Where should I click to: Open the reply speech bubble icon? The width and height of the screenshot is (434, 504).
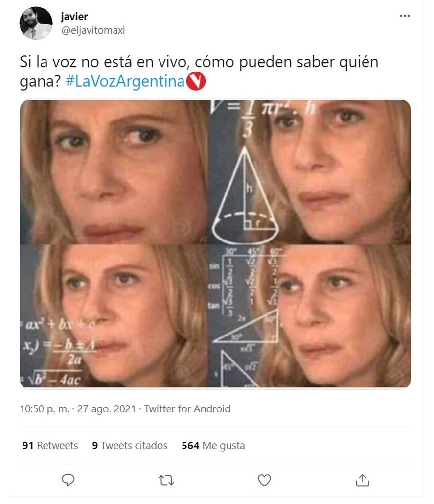[x=68, y=480]
